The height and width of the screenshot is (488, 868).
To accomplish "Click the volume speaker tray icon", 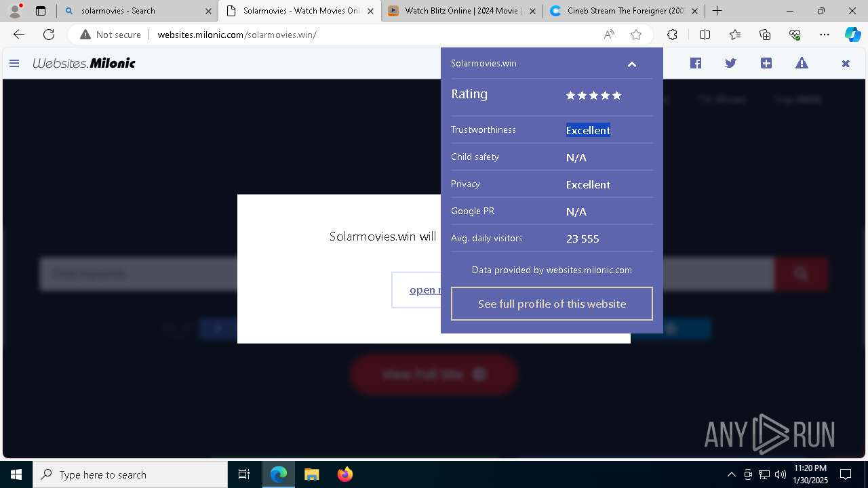I will (x=780, y=474).
